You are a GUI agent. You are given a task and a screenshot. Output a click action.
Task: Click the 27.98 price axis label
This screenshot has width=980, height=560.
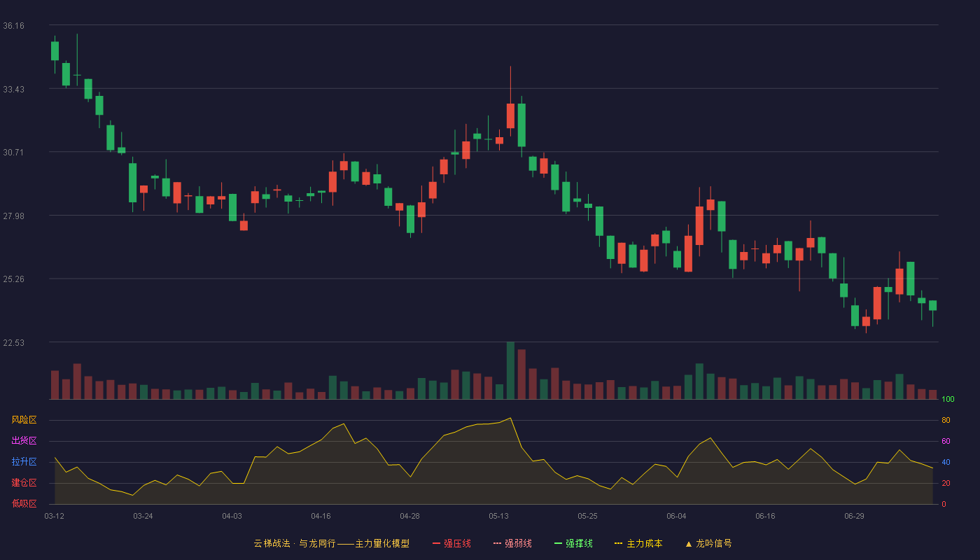tap(13, 216)
